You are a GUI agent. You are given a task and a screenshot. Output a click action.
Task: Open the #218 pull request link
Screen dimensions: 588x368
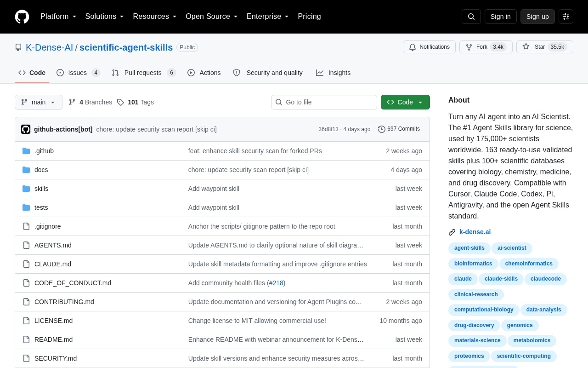[x=276, y=283]
